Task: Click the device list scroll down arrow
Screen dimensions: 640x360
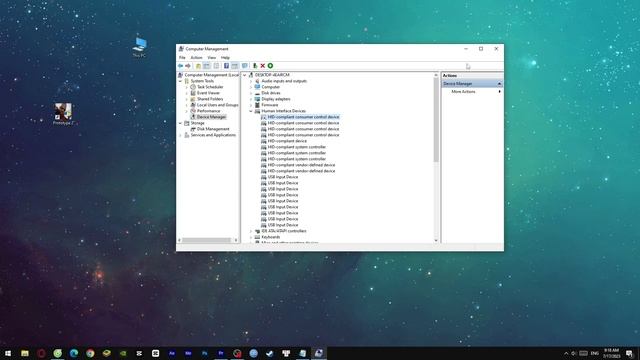Action: coord(436,240)
